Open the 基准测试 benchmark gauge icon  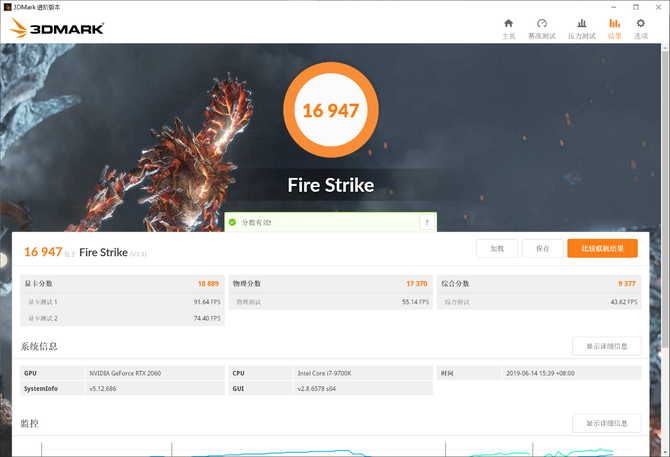(542, 23)
